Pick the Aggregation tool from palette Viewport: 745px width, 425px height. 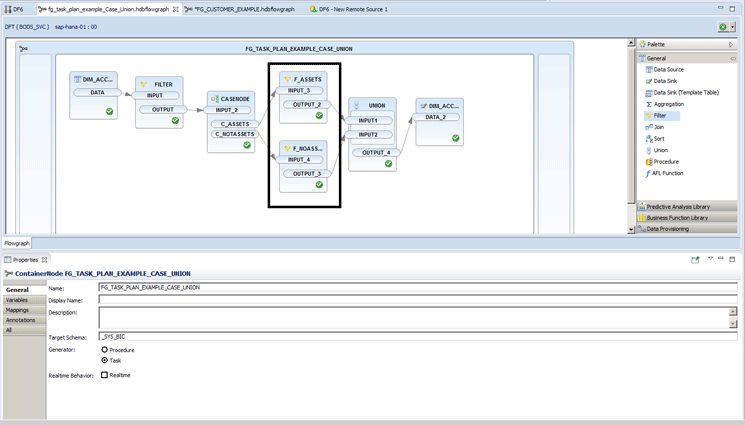coord(668,104)
